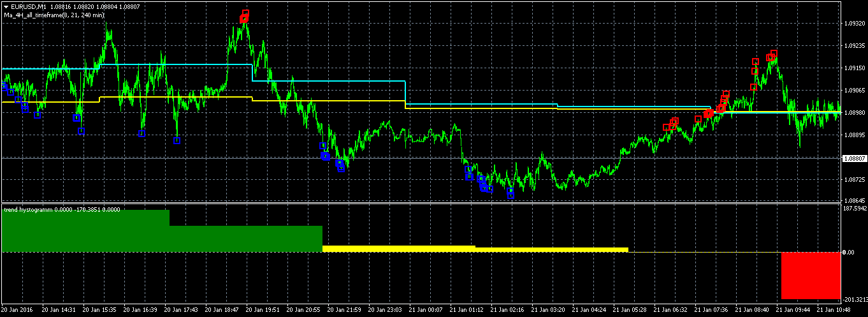Click the 1.08645 price axis label
868x317 pixels.
[x=854, y=200]
